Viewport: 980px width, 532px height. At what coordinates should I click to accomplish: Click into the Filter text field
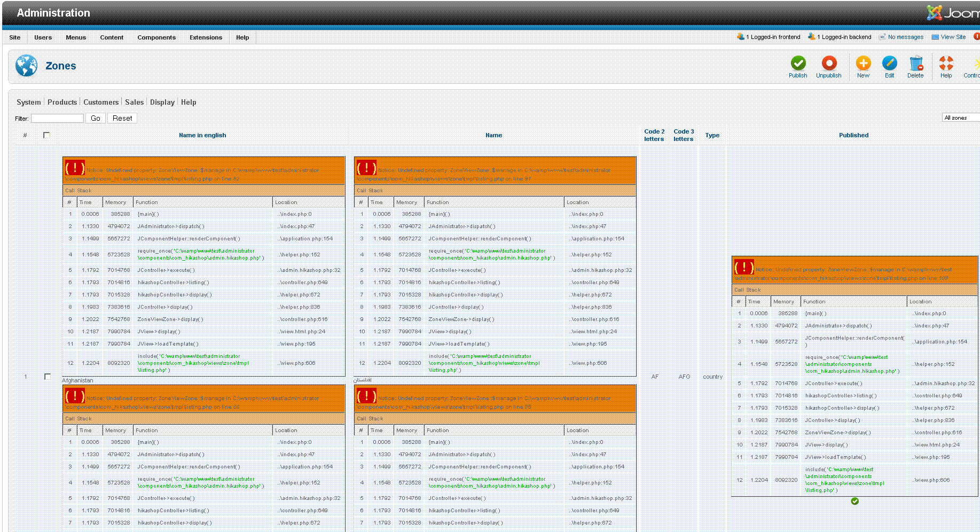pos(57,118)
